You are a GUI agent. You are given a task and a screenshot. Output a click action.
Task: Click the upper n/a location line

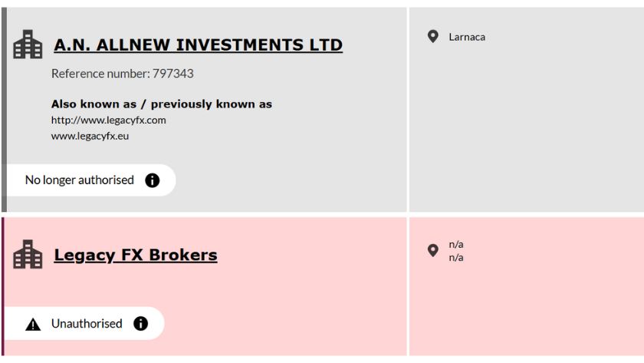coord(456,244)
